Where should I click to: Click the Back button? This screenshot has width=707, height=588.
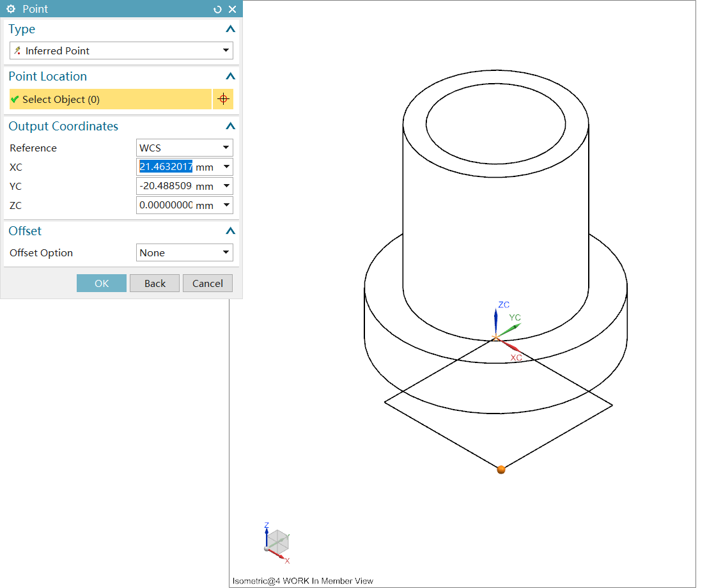coord(155,283)
